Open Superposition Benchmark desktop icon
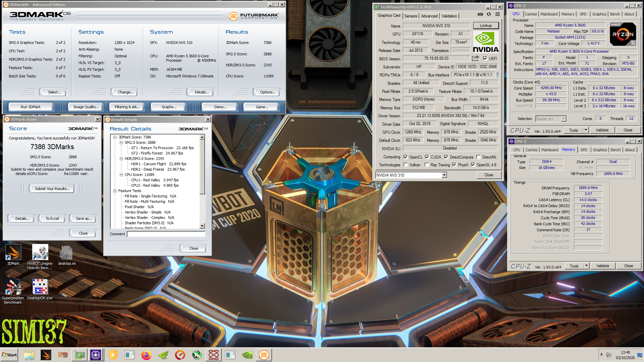 tap(13, 291)
